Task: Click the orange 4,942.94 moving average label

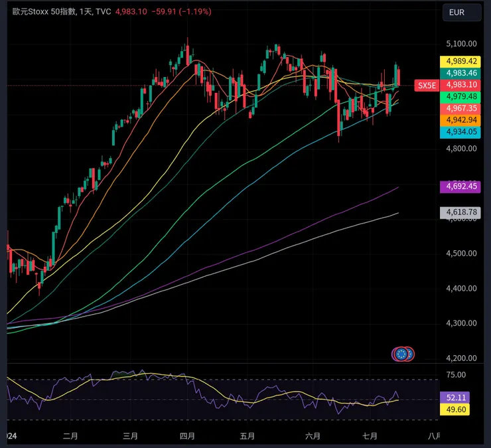Action: pyautogui.click(x=461, y=120)
